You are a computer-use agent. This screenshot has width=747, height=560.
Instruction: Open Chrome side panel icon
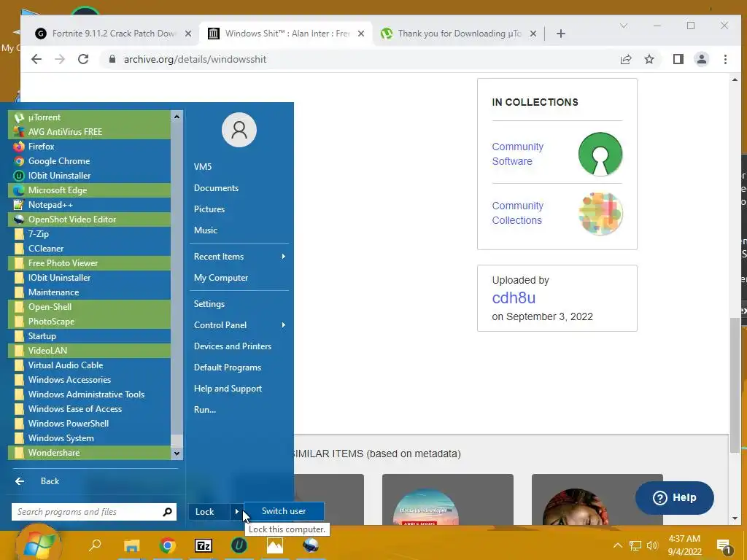click(x=678, y=59)
